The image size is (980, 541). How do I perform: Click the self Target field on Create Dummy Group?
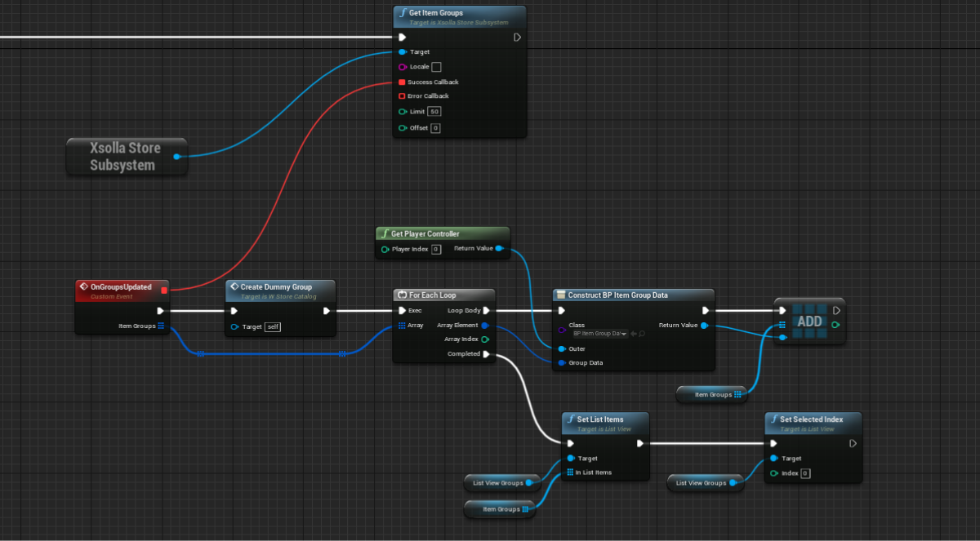(272, 326)
